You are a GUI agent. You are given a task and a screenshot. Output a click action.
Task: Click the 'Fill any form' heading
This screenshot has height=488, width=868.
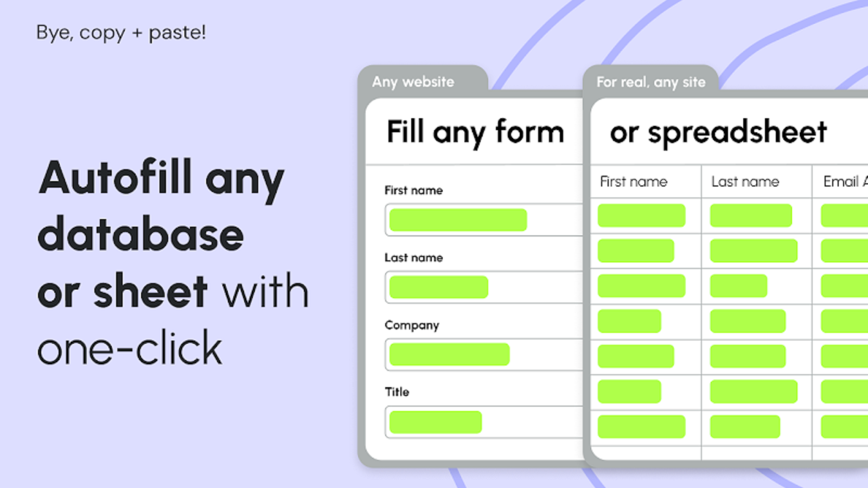pos(475,132)
